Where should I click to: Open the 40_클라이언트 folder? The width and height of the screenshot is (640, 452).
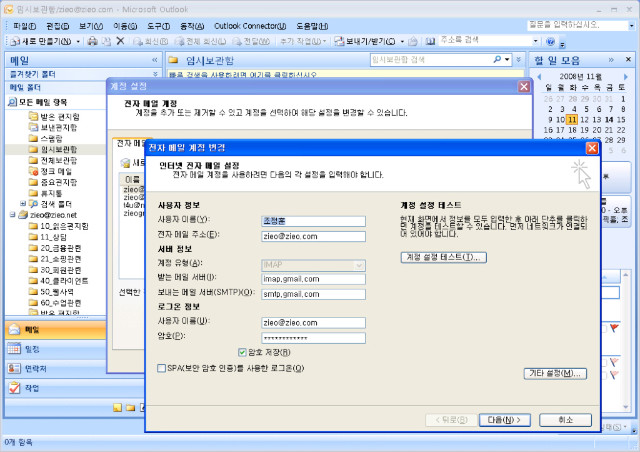pos(59,281)
